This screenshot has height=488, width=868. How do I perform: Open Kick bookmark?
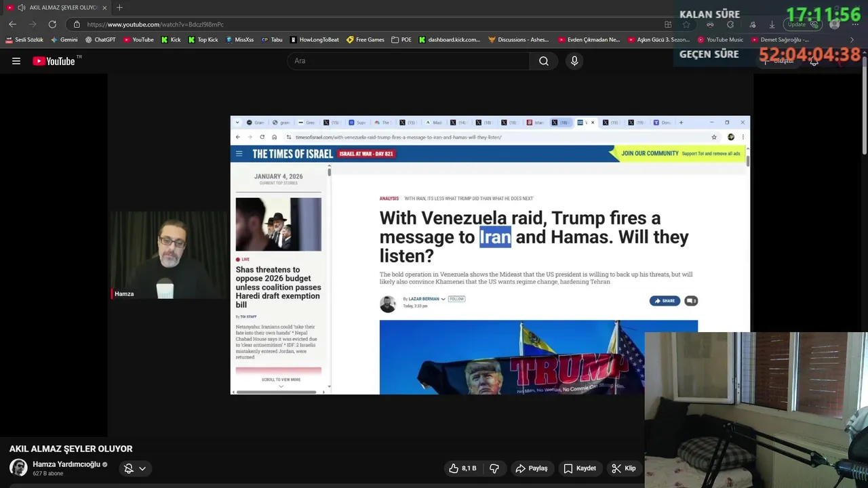171,40
